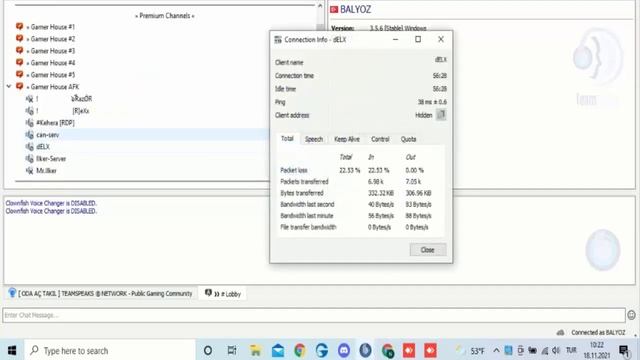Open Discord from the taskbar
Viewport: 640px width, 360px height.
(x=344, y=350)
